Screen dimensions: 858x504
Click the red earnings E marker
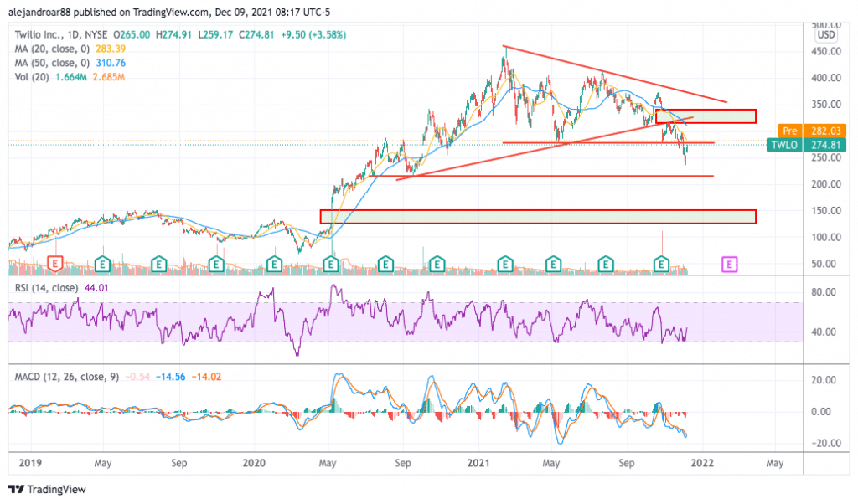[x=54, y=264]
